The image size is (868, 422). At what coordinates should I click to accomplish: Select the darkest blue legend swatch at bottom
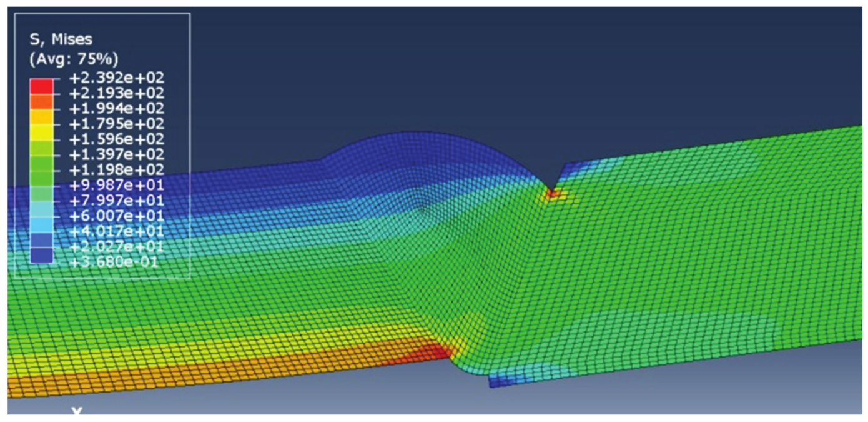(x=42, y=254)
